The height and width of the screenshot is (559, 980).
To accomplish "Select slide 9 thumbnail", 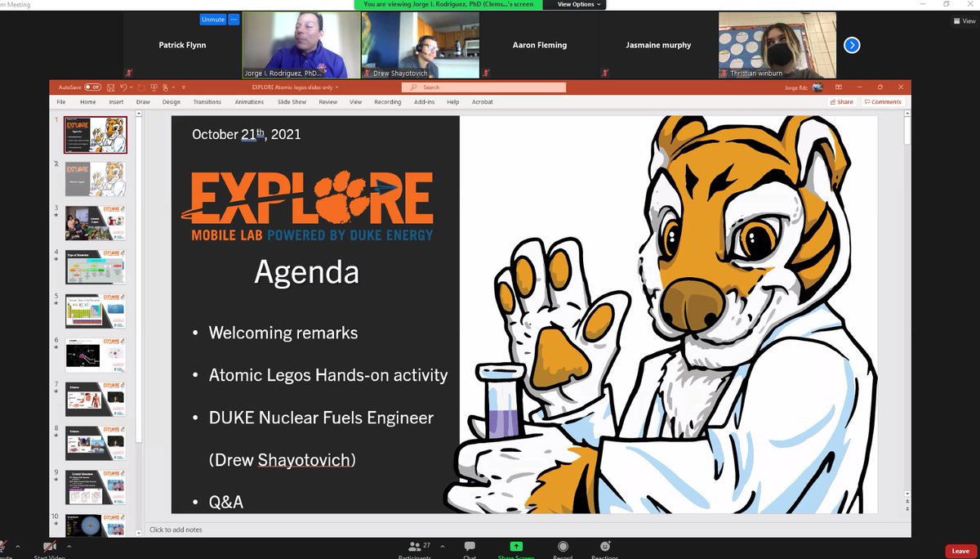I will [x=96, y=487].
